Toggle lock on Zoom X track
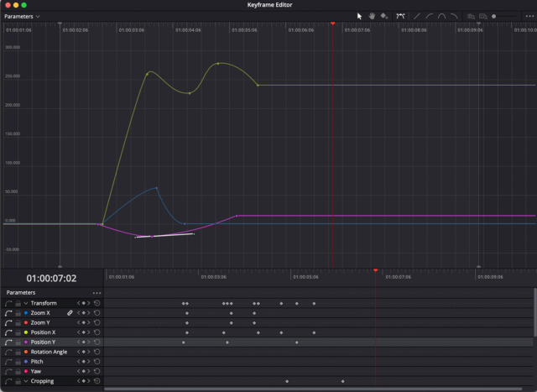Image resolution: width=537 pixels, height=392 pixels. click(18, 313)
